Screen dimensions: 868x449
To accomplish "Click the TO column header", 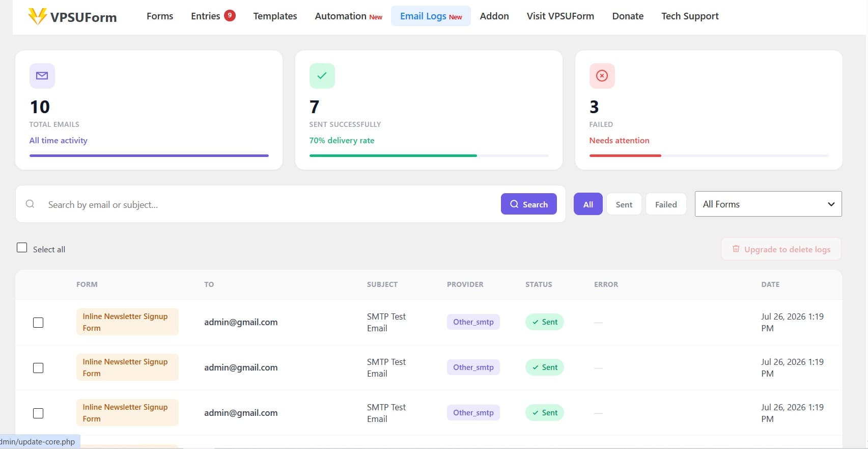I will [x=209, y=284].
